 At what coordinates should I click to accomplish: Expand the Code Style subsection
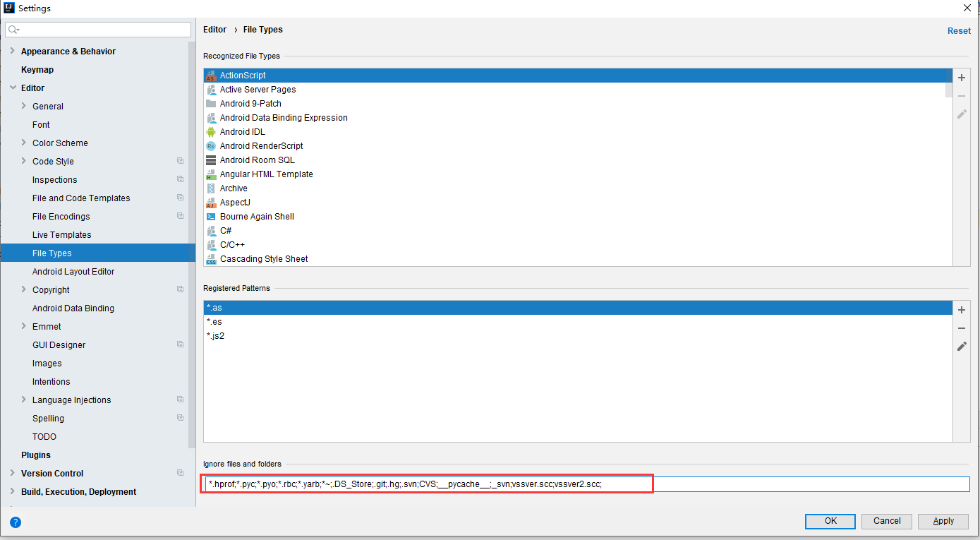[x=24, y=161]
